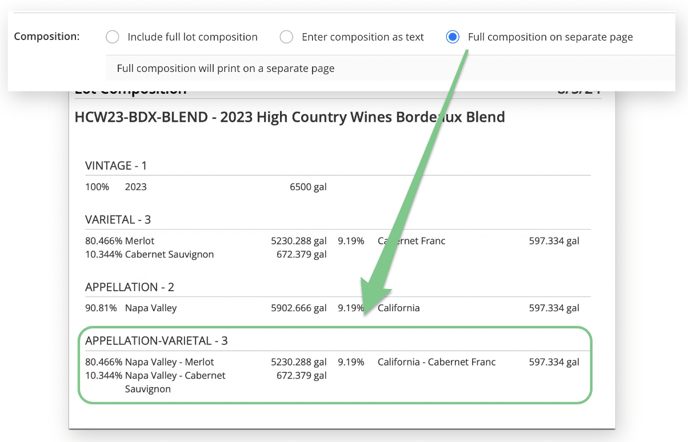Click the 5230.288 gal value in Appellation-Varietal section
The height and width of the screenshot is (442, 688).
coord(298,362)
